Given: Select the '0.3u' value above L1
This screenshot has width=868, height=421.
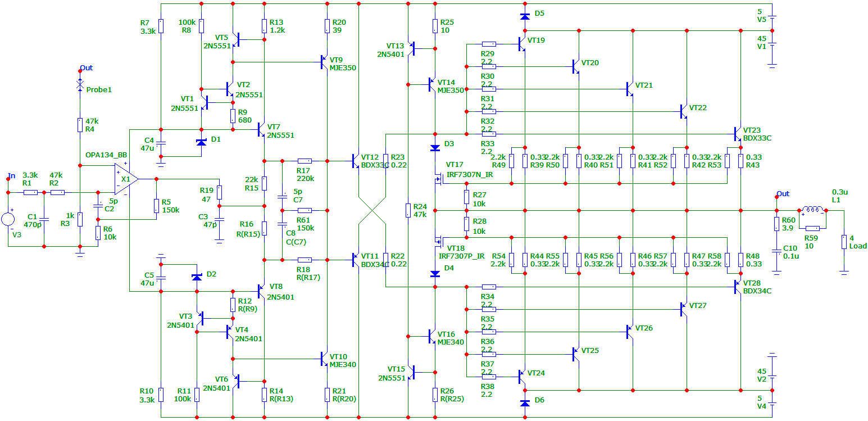Looking at the screenshot, I should click(x=839, y=192).
